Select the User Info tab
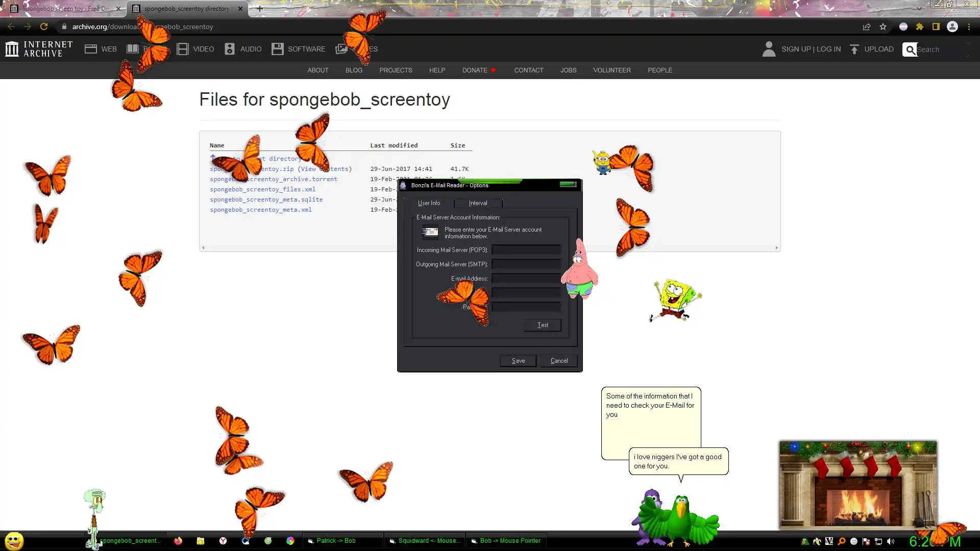 coord(429,203)
